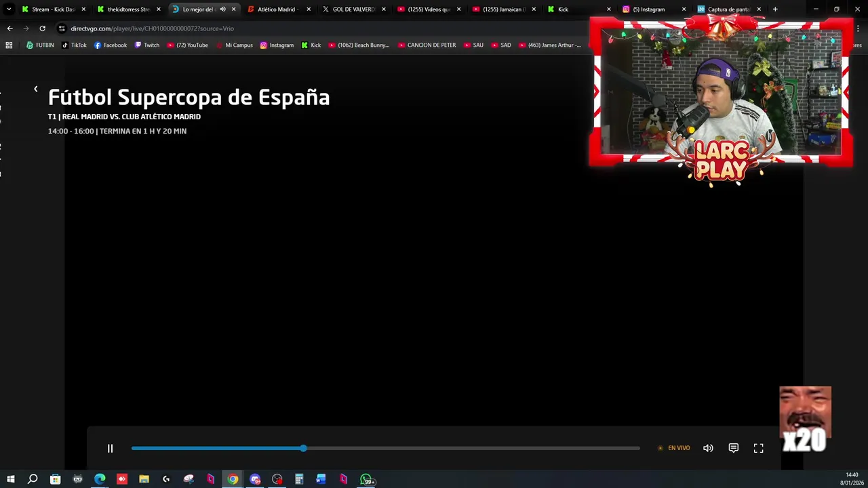Open Discord from taskbar

[x=255, y=479]
